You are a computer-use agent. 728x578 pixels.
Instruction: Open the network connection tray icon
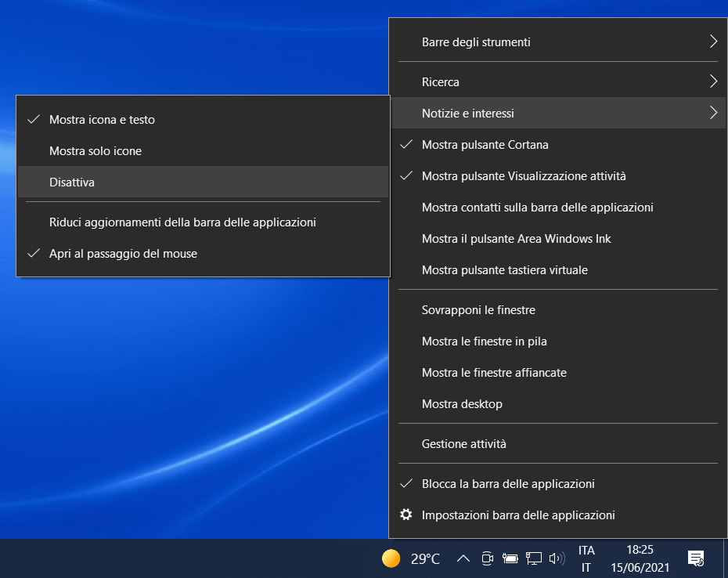[534, 558]
